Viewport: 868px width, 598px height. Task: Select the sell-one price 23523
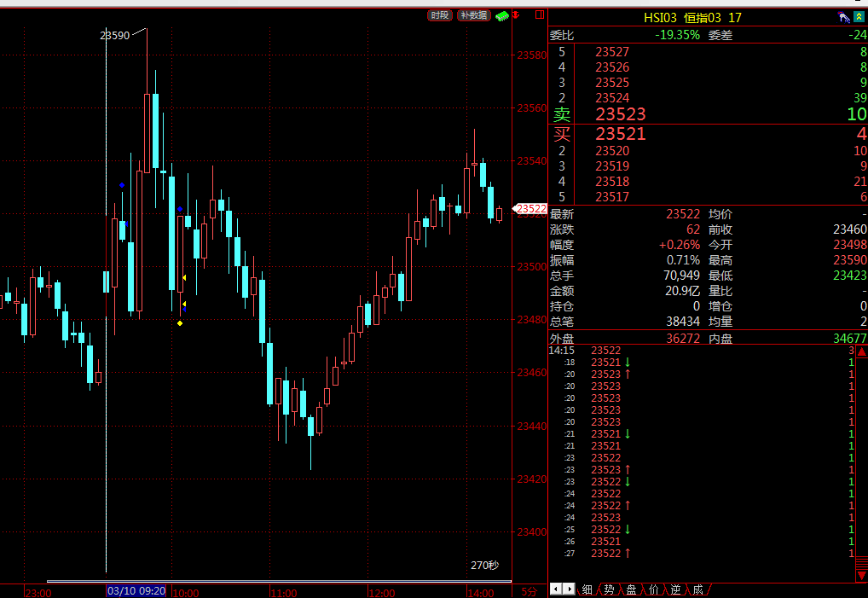621,114
